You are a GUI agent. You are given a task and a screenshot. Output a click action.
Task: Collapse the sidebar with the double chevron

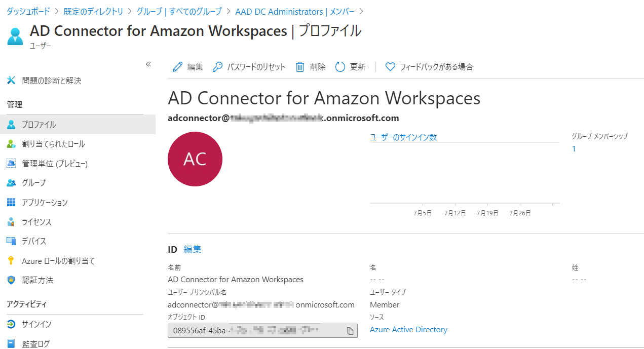(x=148, y=64)
